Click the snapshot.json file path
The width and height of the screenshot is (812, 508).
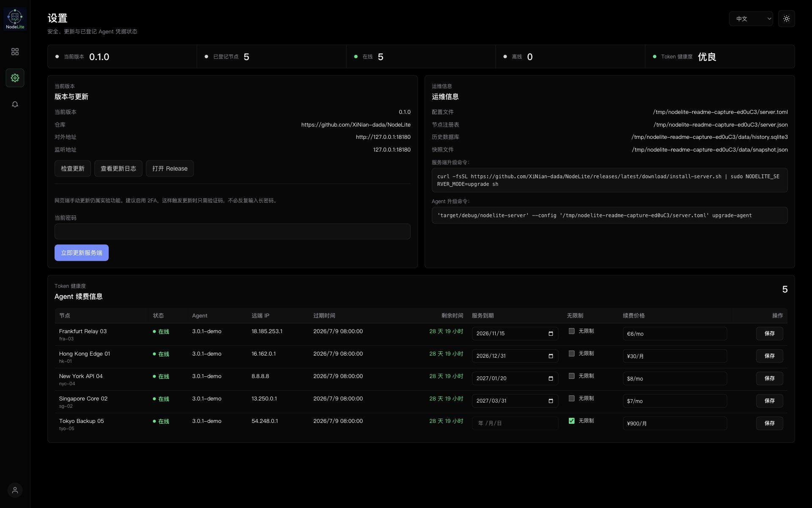(710, 150)
